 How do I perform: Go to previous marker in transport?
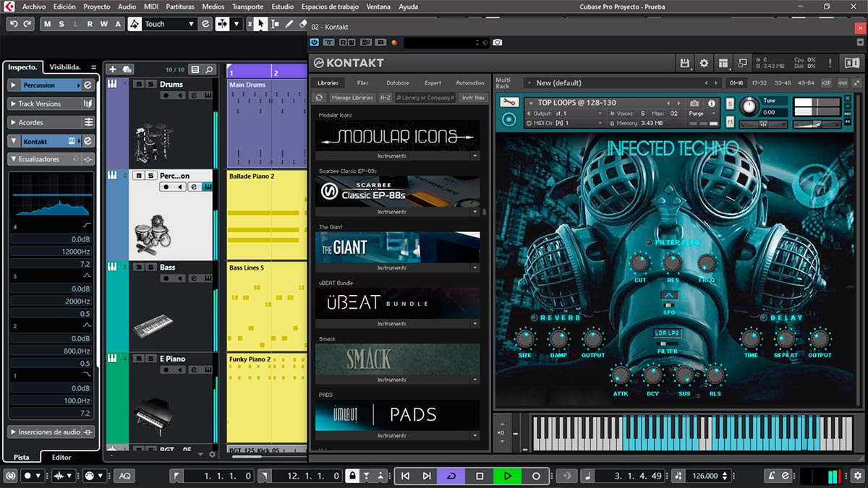pyautogui.click(x=406, y=476)
